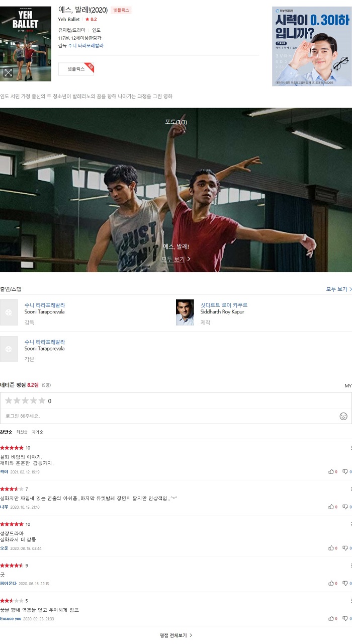Like the review by Excuse you
Image resolution: width=352 pixels, height=644 pixels.
(x=333, y=618)
